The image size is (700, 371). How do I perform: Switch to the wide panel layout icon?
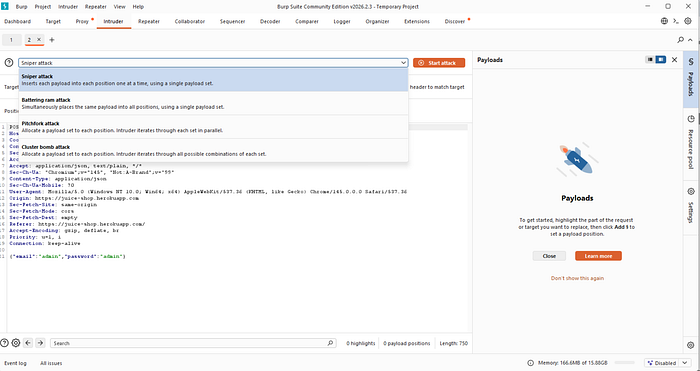tap(661, 59)
